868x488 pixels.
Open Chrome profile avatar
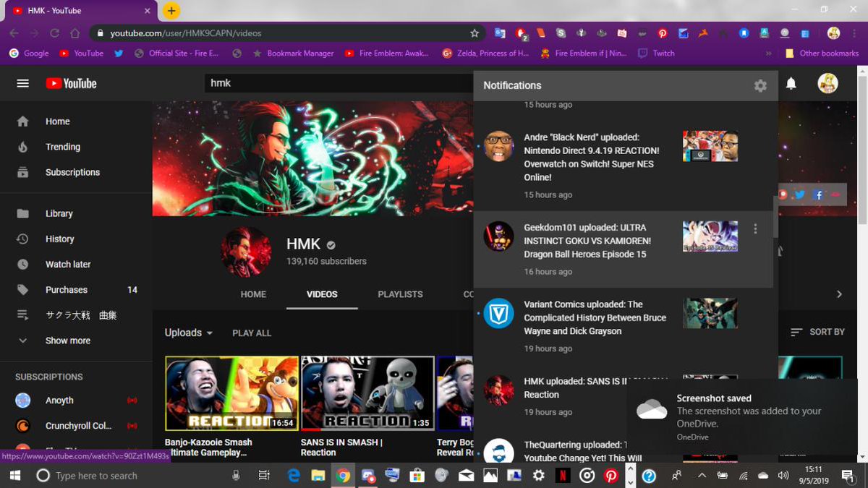click(833, 33)
